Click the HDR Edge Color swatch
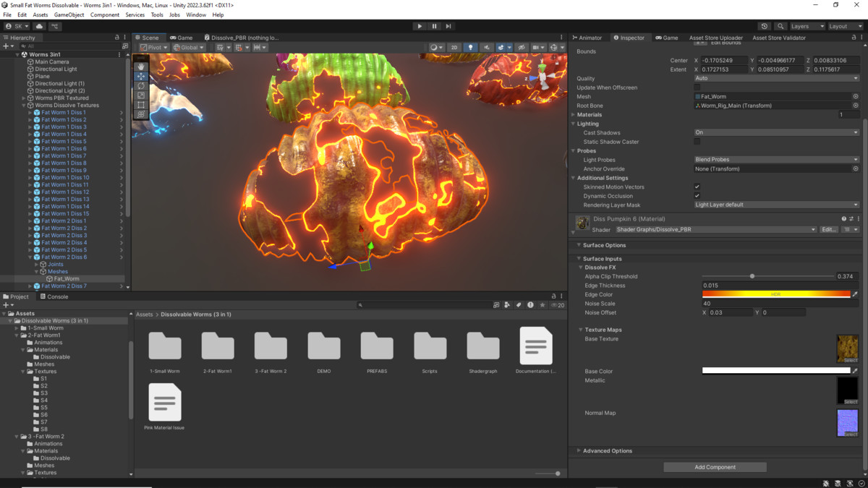The width and height of the screenshot is (868, 488). (775, 295)
